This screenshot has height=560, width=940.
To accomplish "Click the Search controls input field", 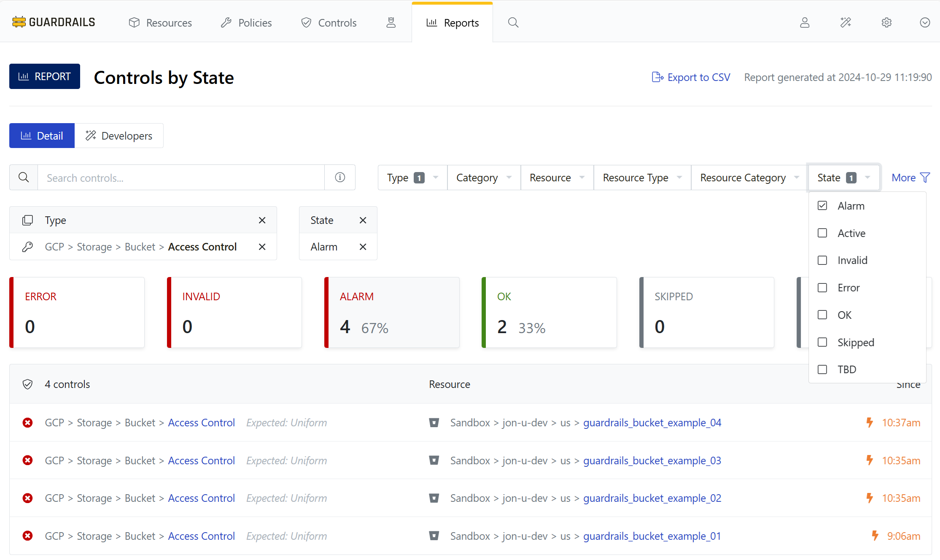I will [x=181, y=178].
